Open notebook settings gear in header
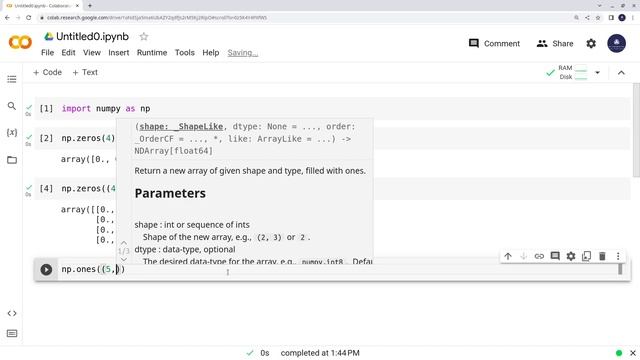640x360 pixels. click(x=591, y=43)
